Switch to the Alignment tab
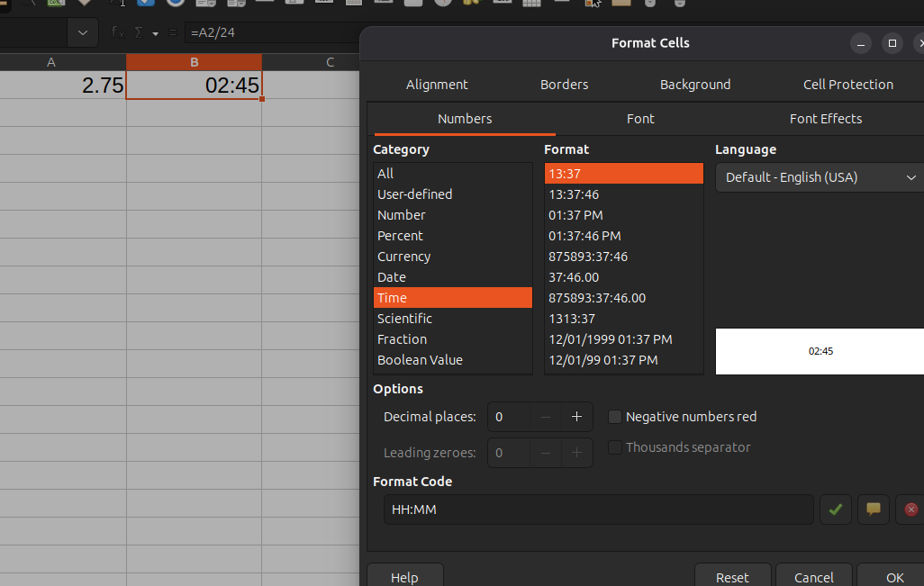 click(437, 85)
